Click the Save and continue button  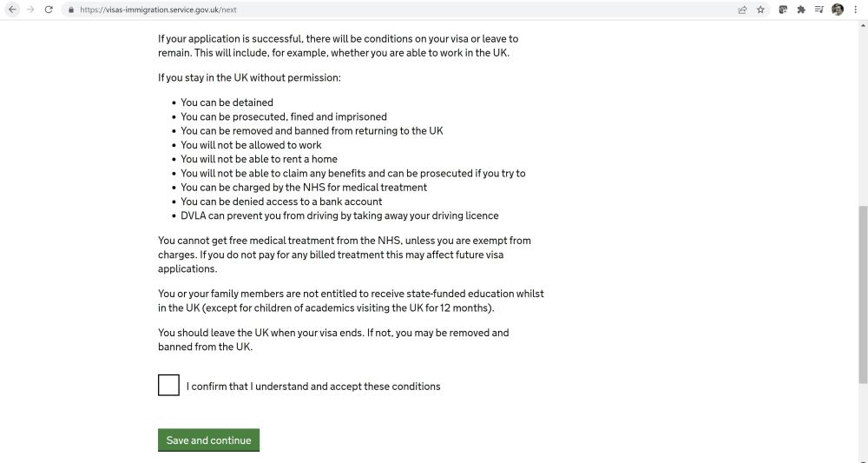pos(208,440)
